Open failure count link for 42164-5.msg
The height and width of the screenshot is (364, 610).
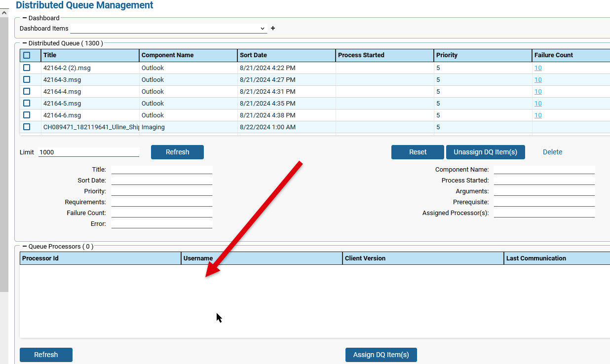tap(538, 104)
